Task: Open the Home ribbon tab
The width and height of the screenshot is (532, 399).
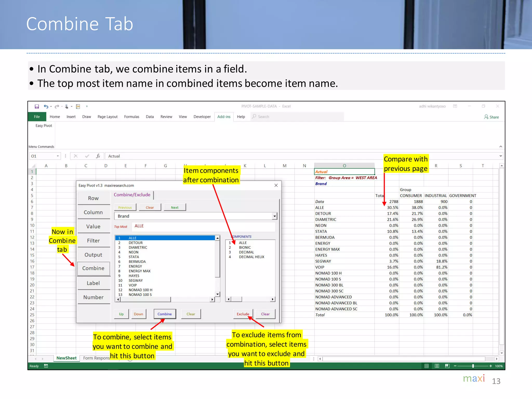Action: click(x=55, y=117)
